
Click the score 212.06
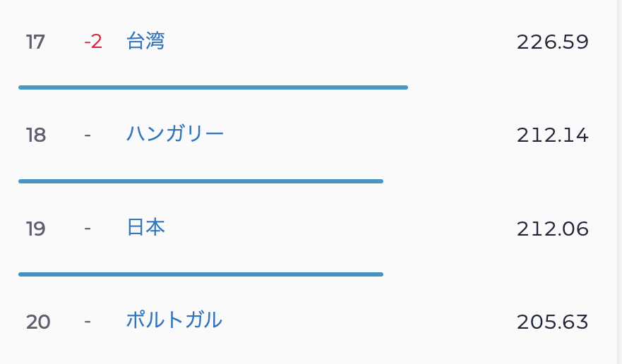(552, 229)
